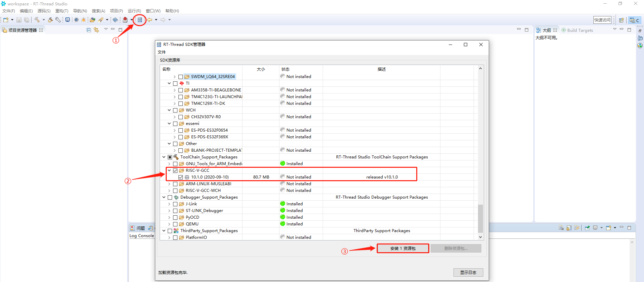The height and width of the screenshot is (282, 644).
Task: Click the SDK list scrollbar down arrow
Action: pos(480,237)
